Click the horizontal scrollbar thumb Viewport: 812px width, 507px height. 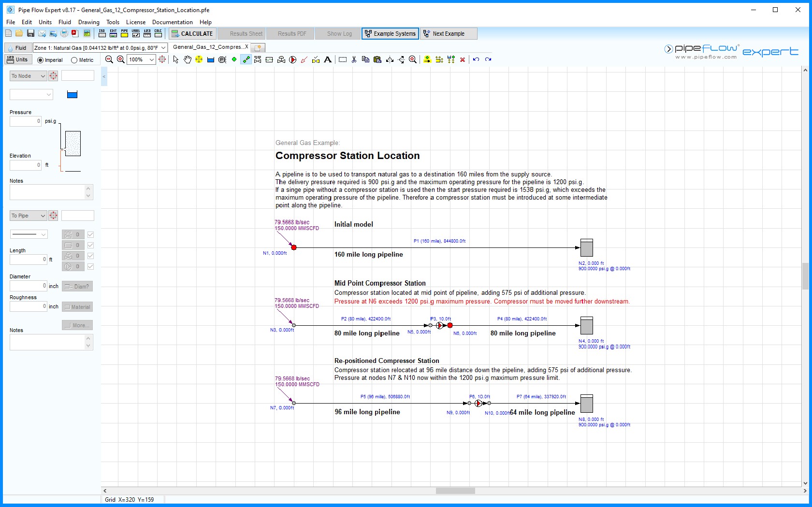point(455,491)
